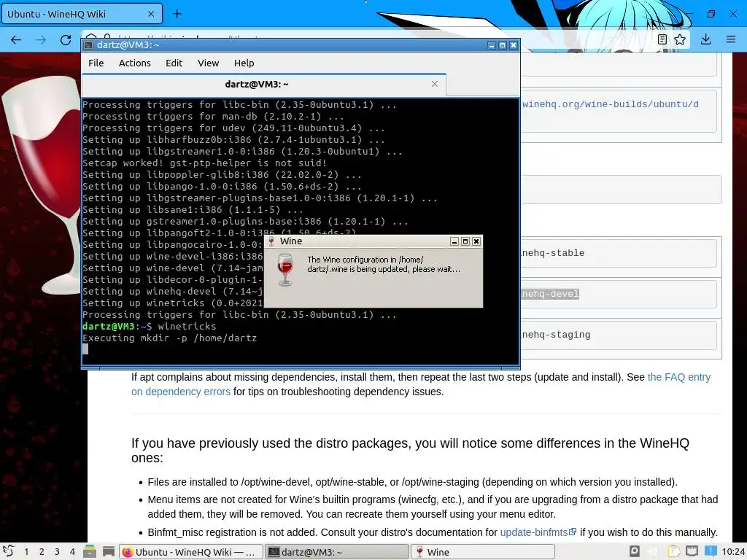The height and width of the screenshot is (560, 747).
Task: Switch to virtual desktop 3
Action: click(57, 552)
